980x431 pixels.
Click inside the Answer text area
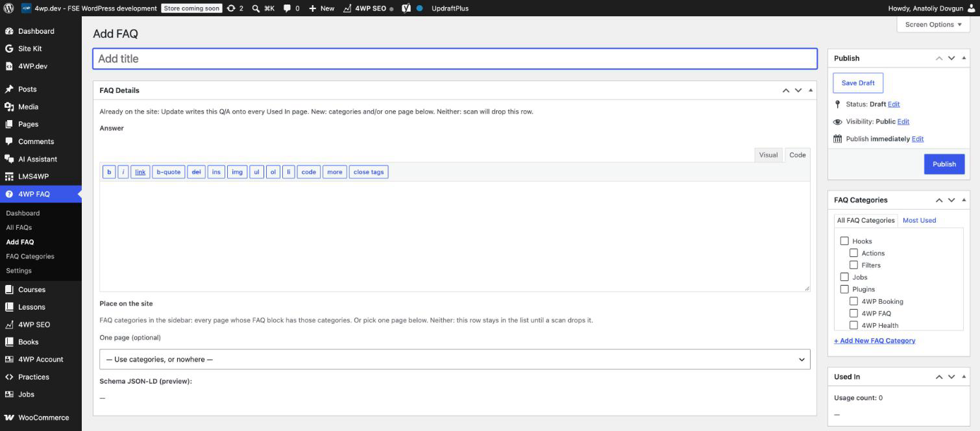pyautogui.click(x=454, y=236)
